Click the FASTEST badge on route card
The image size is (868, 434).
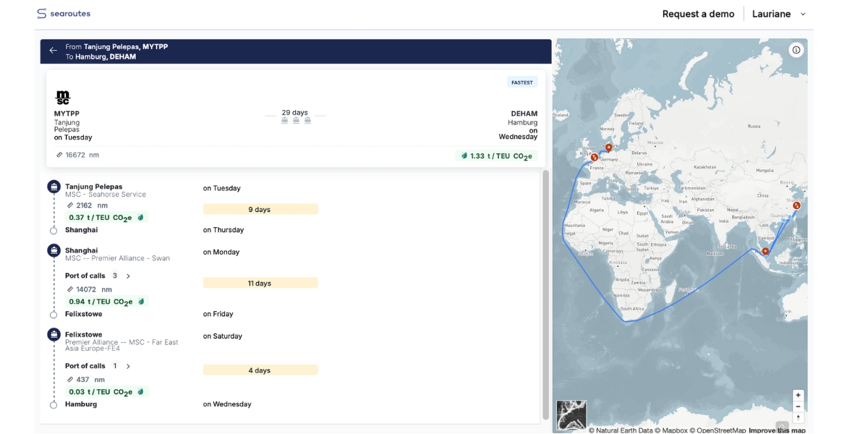tap(522, 82)
